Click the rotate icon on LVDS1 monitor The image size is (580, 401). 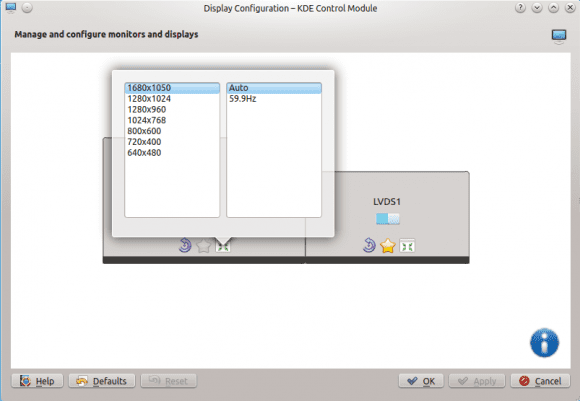point(369,245)
